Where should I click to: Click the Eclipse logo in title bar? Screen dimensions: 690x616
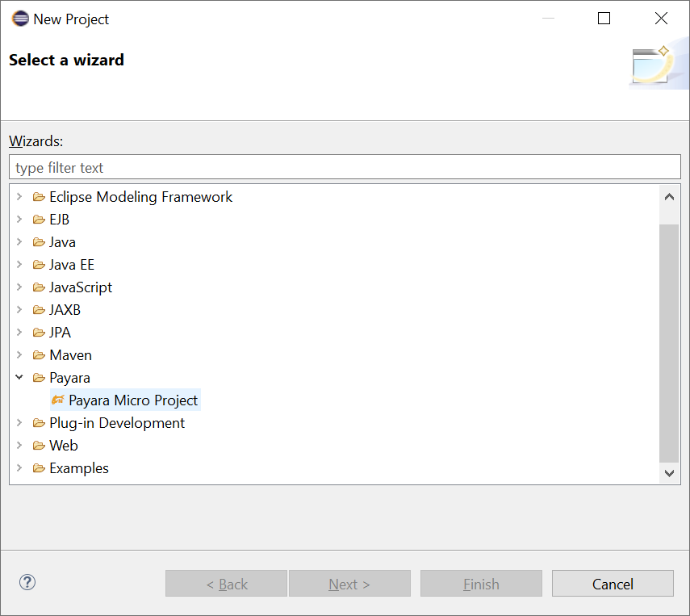pyautogui.click(x=20, y=19)
